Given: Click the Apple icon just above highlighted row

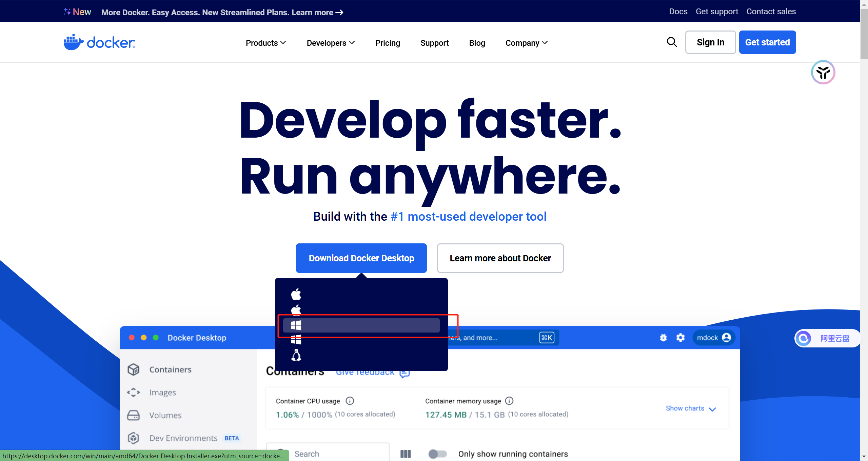Looking at the screenshot, I should point(296,310).
